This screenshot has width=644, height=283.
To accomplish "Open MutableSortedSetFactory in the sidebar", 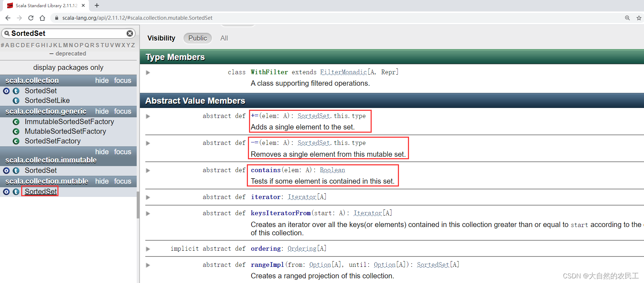I will point(65,131).
